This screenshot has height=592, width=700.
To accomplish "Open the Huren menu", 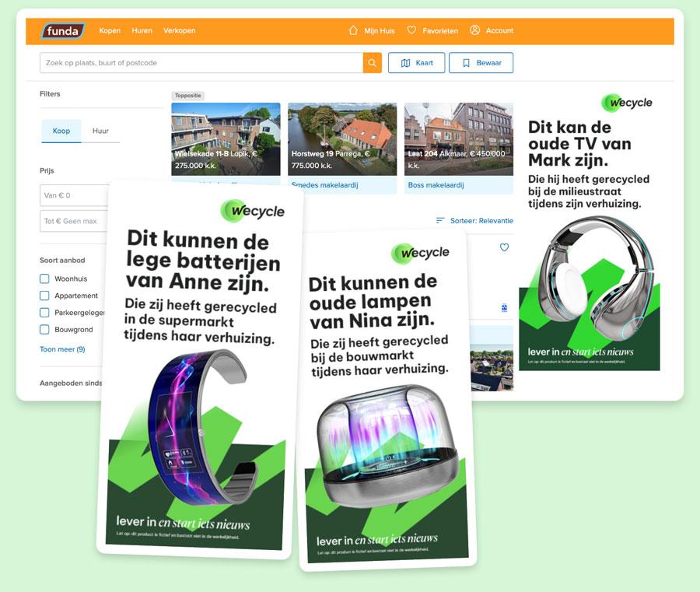I will [x=142, y=31].
